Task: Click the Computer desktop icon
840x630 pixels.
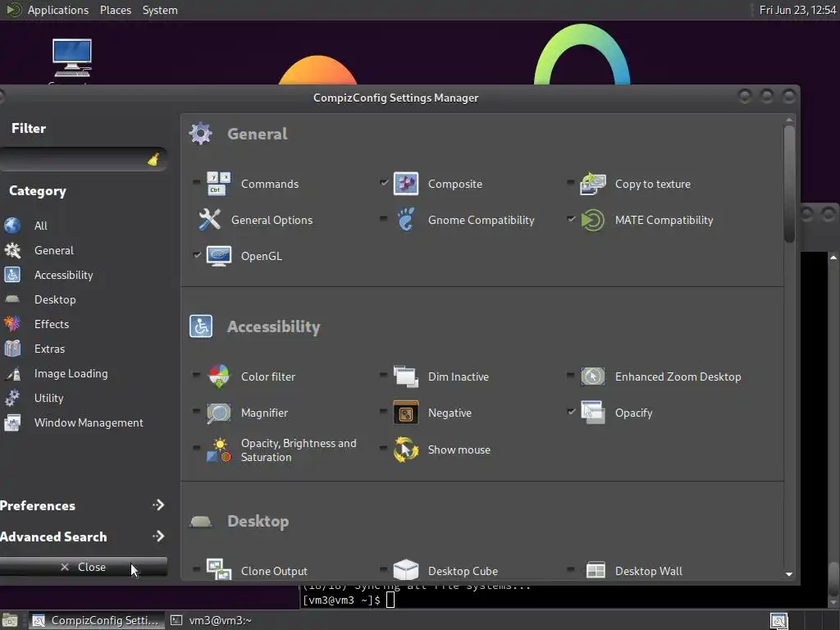Action: coord(72,58)
